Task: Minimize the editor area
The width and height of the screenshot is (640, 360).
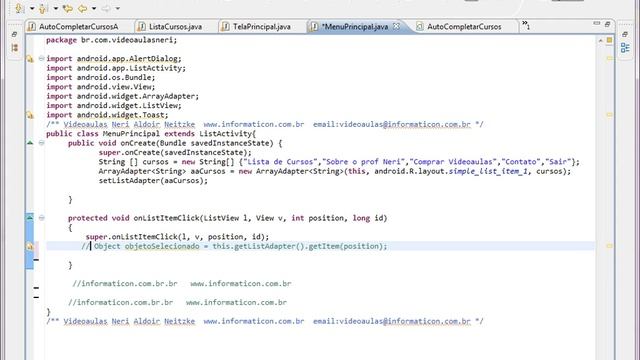Action: tap(597, 24)
